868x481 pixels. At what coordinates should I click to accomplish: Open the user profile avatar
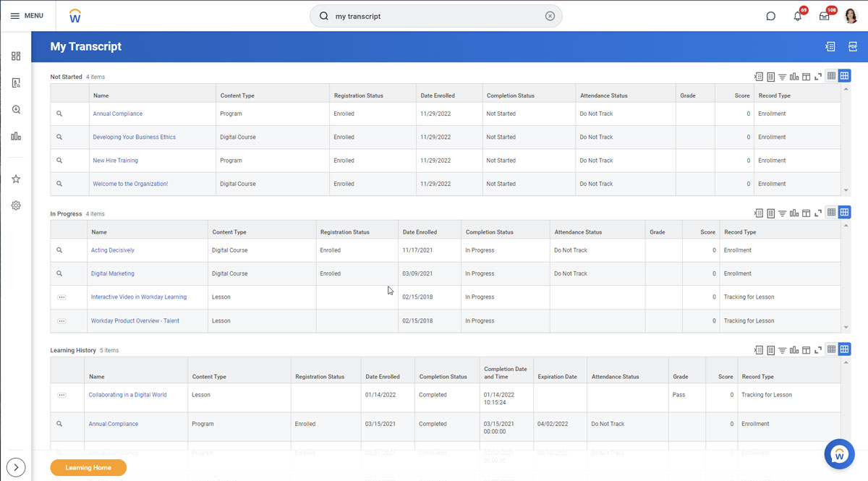851,16
